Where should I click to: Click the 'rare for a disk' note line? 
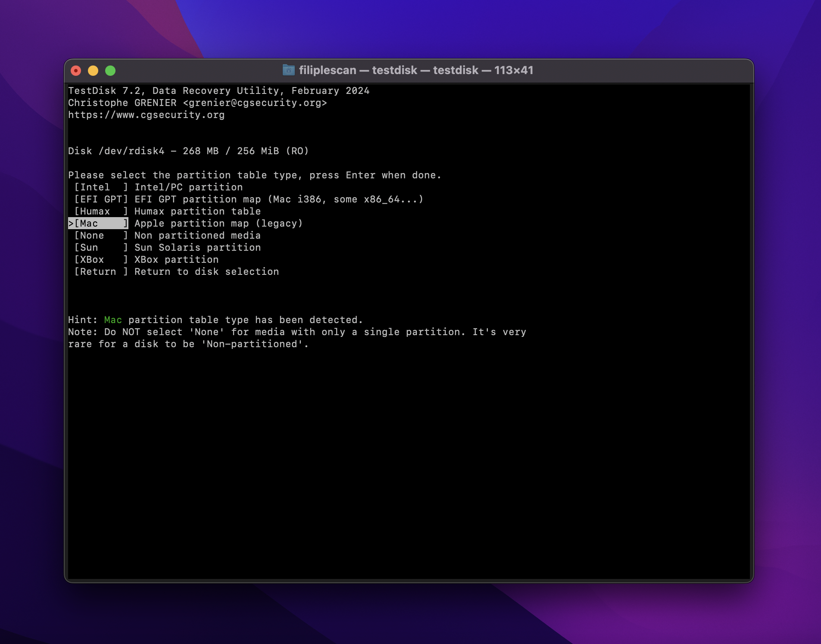188,344
